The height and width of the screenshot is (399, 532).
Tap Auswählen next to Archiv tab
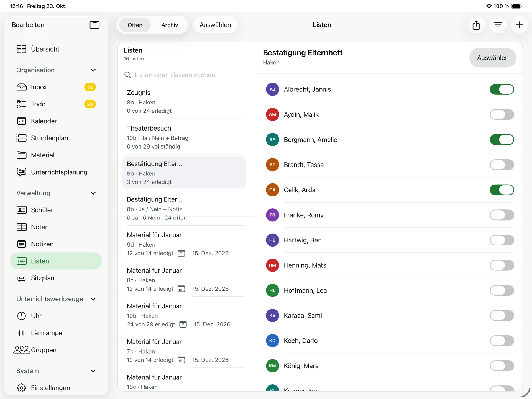tap(215, 25)
